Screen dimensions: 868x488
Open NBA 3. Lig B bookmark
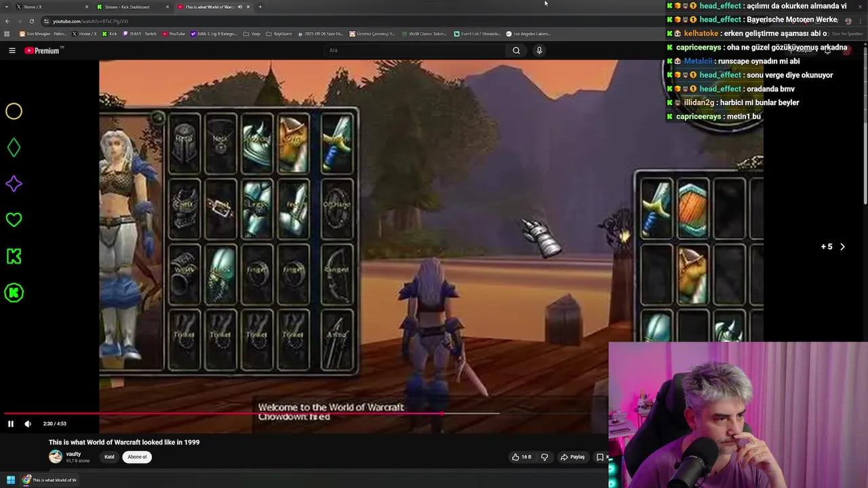(x=214, y=33)
